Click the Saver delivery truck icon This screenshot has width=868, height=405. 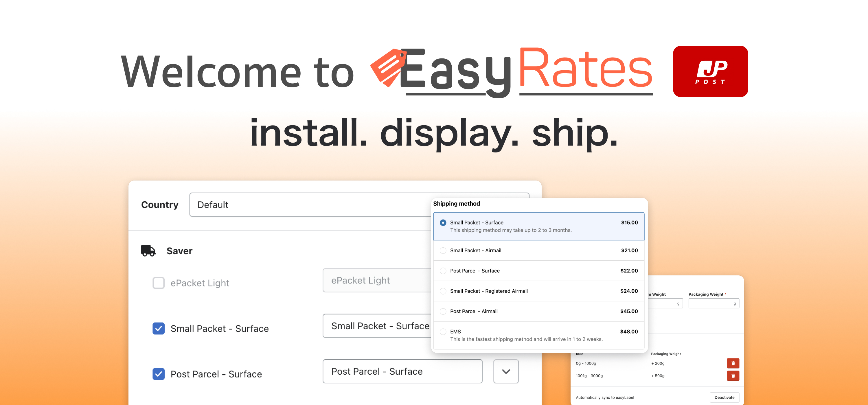(148, 251)
